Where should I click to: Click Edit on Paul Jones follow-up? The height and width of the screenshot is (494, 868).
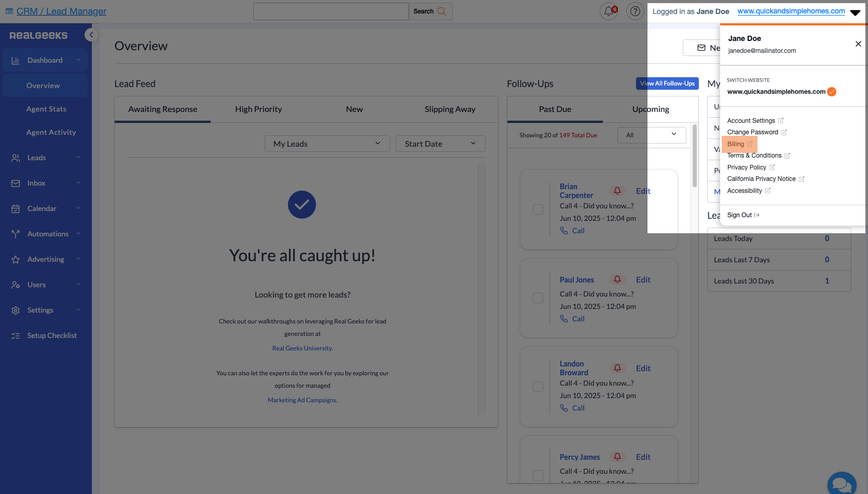coord(643,279)
